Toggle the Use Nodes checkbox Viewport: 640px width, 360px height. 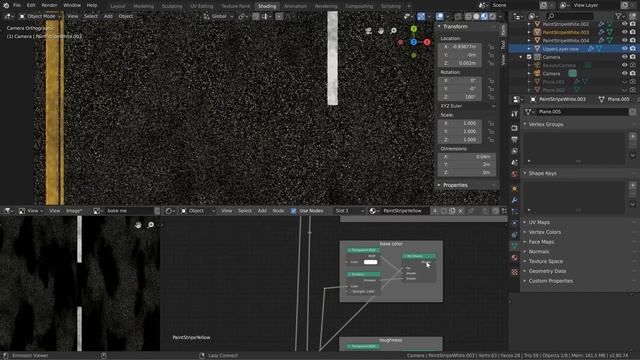point(293,211)
